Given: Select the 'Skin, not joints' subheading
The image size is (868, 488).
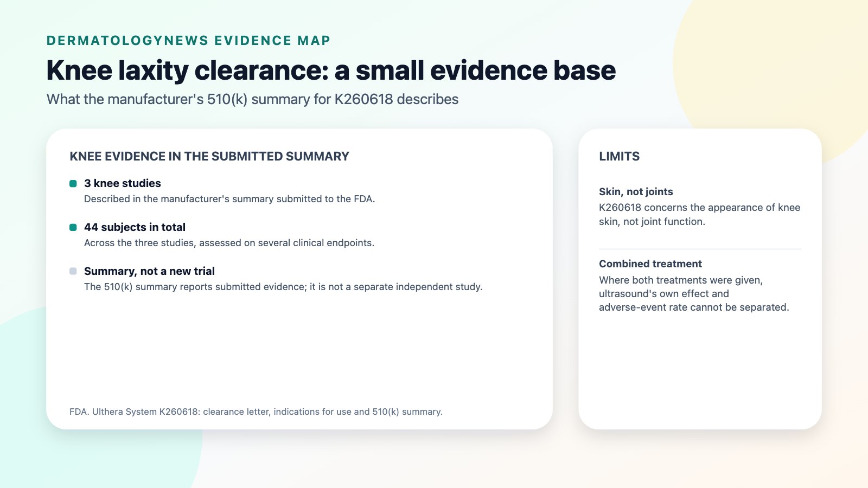Looking at the screenshot, I should tap(636, 191).
